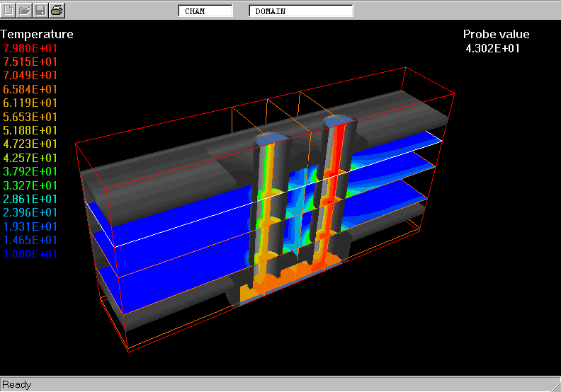Viewport: 561px width, 392px height.
Task: Click the 6.119E+01 orange legend entry
Action: pos(30,103)
